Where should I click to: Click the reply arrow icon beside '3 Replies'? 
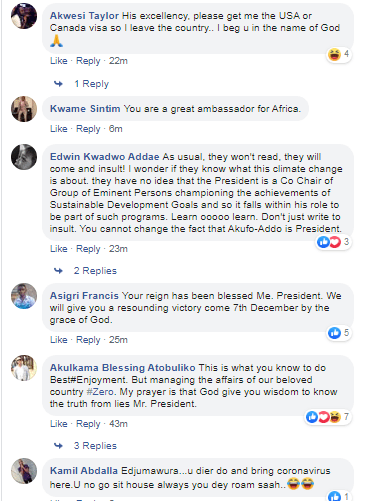click(x=58, y=446)
